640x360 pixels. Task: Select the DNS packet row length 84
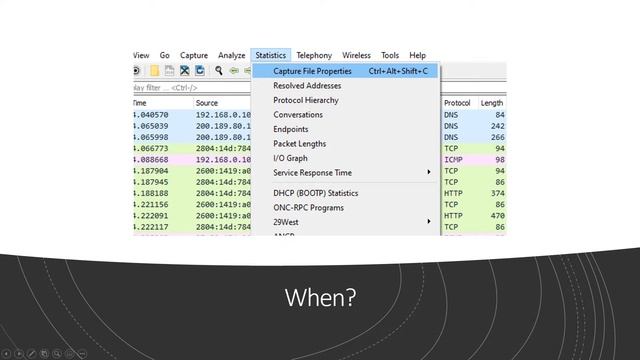tap(320, 115)
